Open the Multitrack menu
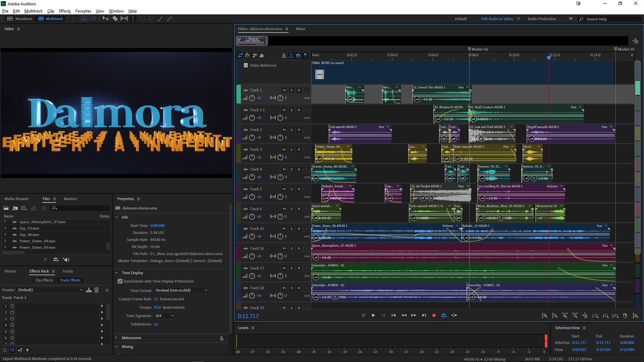This screenshot has width=644, height=362. point(34,11)
